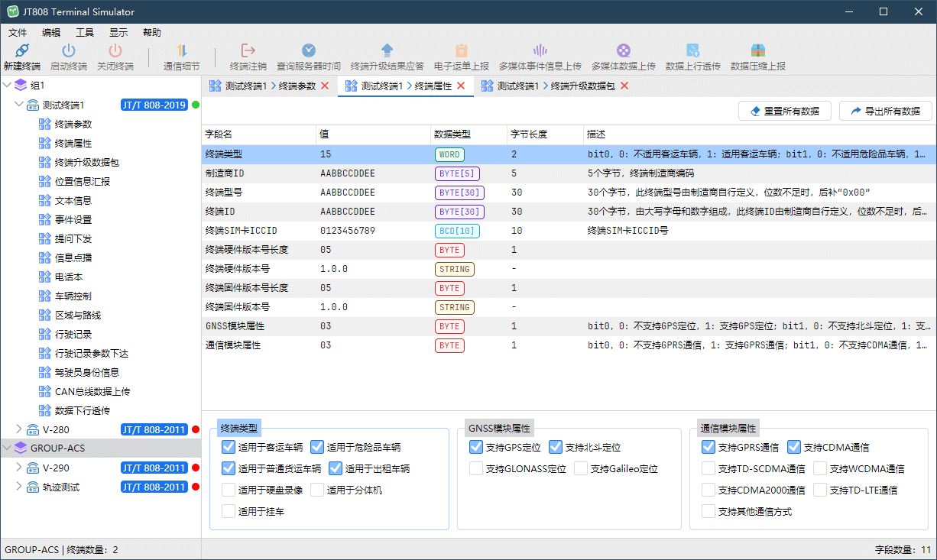Click the 数据压缩上报 toolbar icon
This screenshot has width=937, height=560.
point(757,51)
